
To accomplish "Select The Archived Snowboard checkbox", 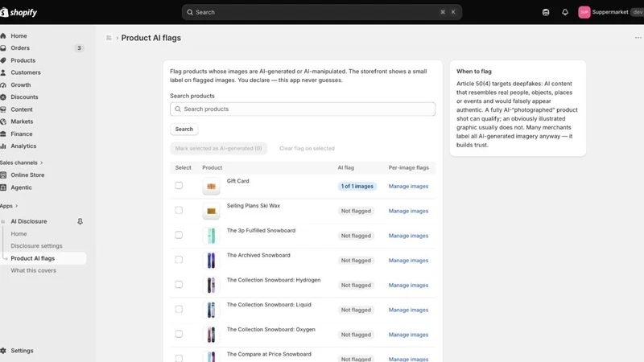I will [179, 260].
